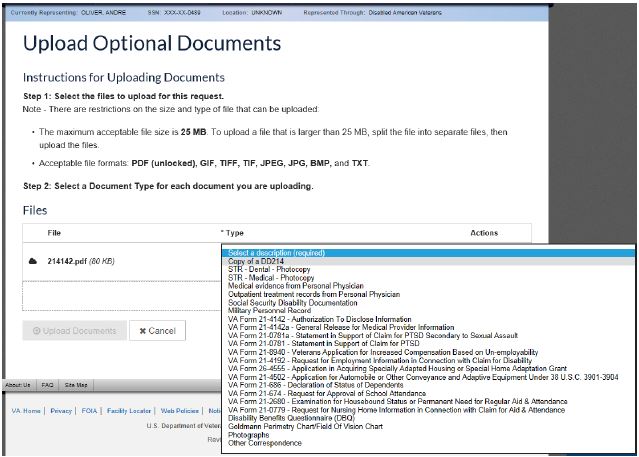The height and width of the screenshot is (457, 639).
Task: Click the cloud icon beside 214142.pdf
Action: point(33,261)
